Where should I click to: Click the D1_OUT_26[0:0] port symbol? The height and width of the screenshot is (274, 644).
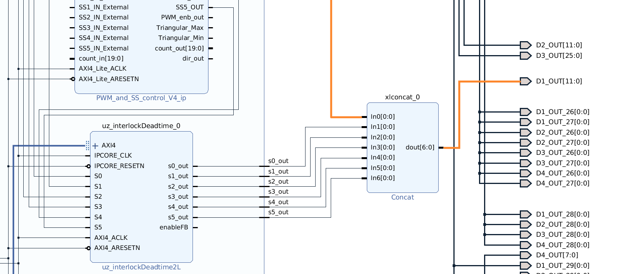525,112
